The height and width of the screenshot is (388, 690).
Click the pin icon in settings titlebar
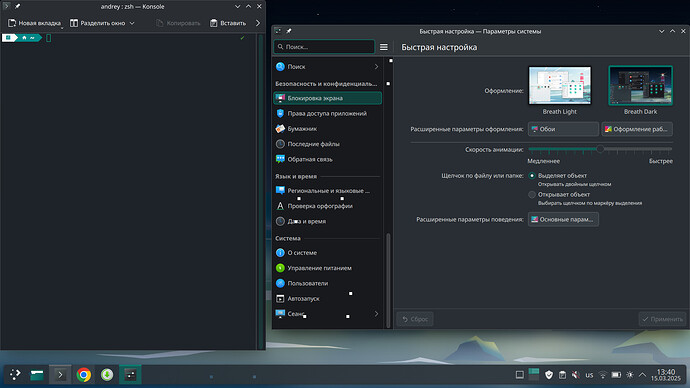tap(289, 31)
